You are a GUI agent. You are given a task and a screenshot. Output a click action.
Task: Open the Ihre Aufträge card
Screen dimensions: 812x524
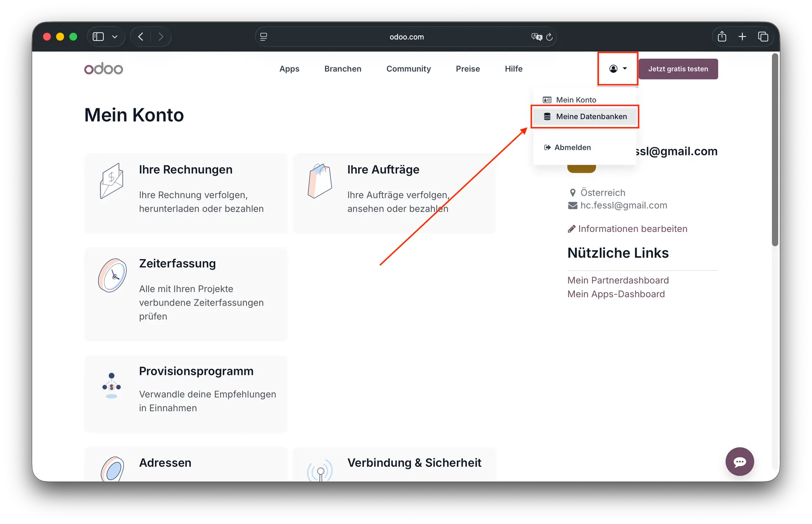394,193
